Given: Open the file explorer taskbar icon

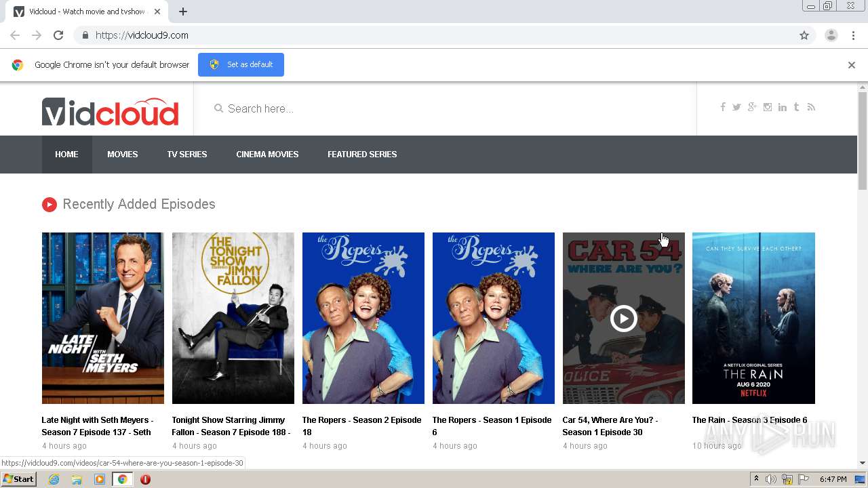Looking at the screenshot, I should click(77, 479).
